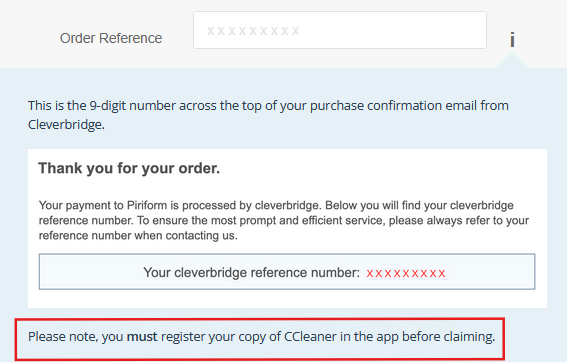
Task: Click the white sample email card
Action: tap(287, 228)
